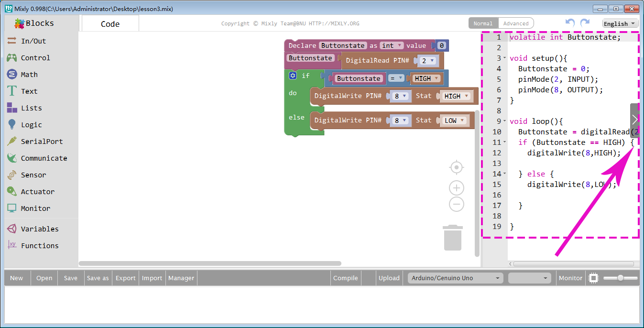Viewport: 644px width, 328px height.
Task: Click the Save button
Action: point(71,278)
